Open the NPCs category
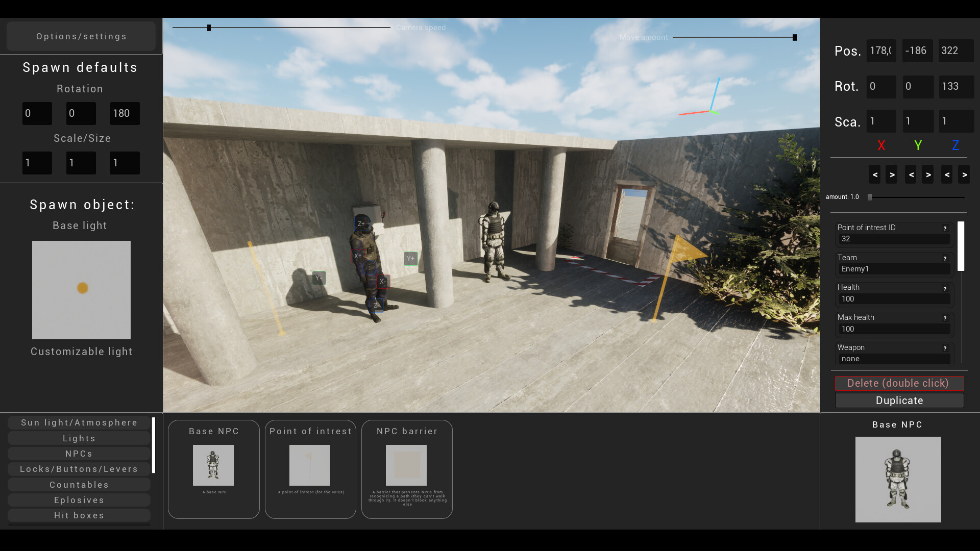 (x=79, y=454)
